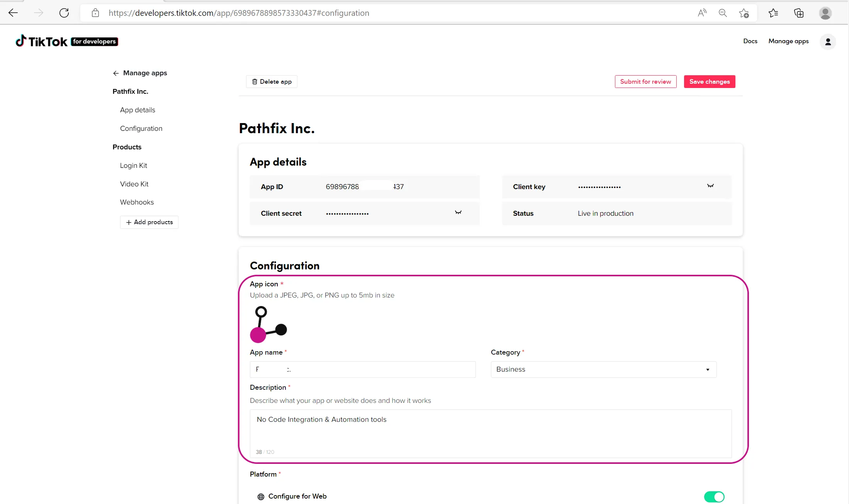Image resolution: width=849 pixels, height=504 pixels.
Task: Open Video Kit product in sidebar
Action: pyautogui.click(x=134, y=184)
